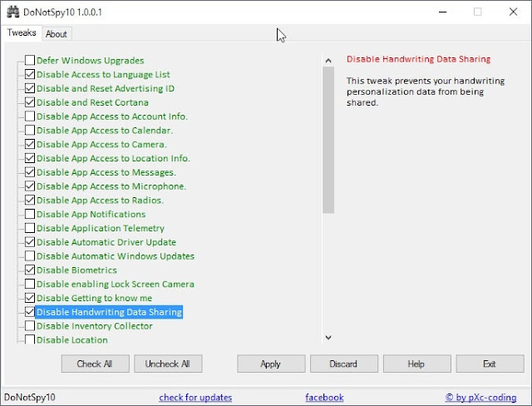Click the Check All button

[96, 364]
